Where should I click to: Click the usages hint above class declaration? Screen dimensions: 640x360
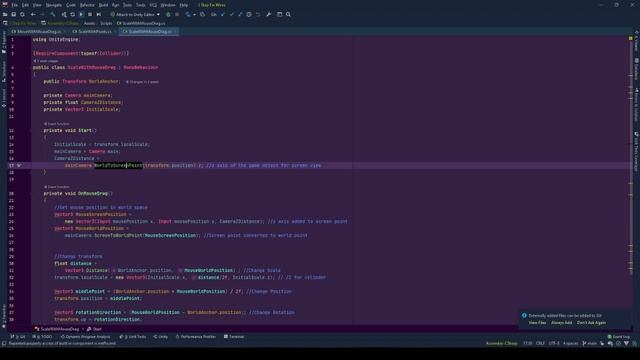pyautogui.click(x=46, y=61)
